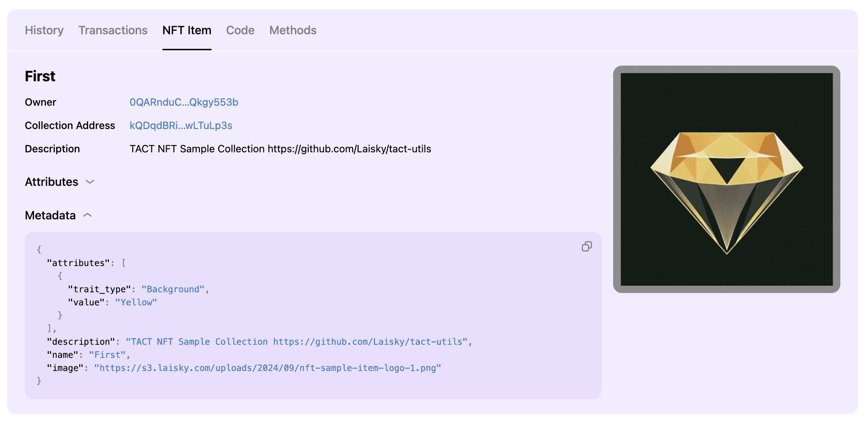Open the Transactions tab

113,30
